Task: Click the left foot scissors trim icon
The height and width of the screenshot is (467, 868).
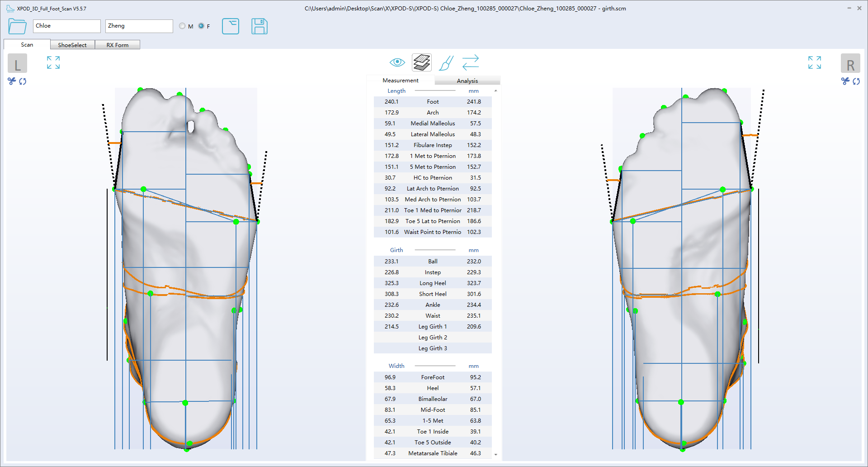Action: point(12,81)
